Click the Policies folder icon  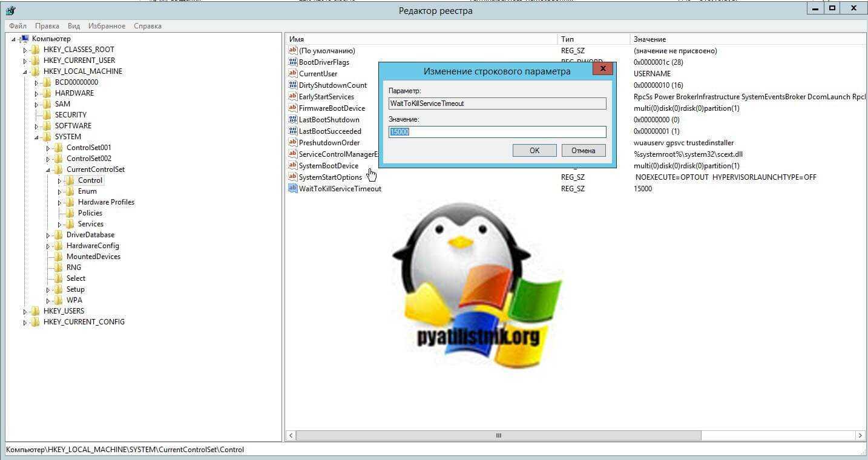click(x=70, y=213)
